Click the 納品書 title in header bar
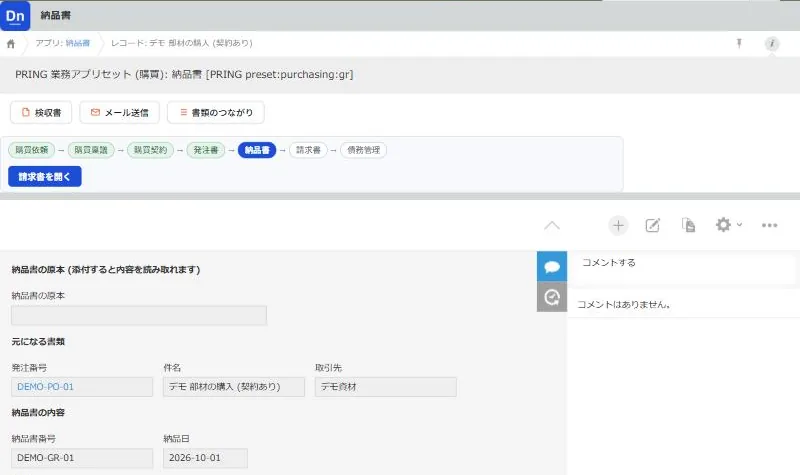 [x=56, y=15]
